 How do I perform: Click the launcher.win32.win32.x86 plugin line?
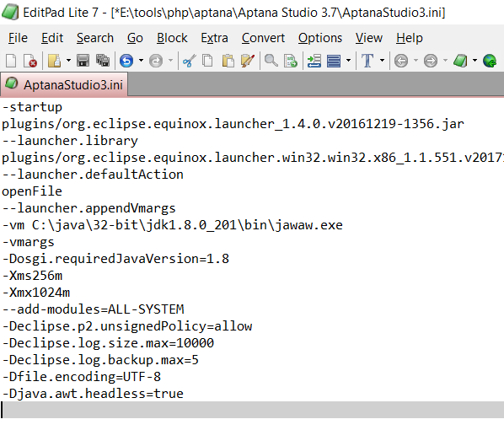click(x=253, y=158)
